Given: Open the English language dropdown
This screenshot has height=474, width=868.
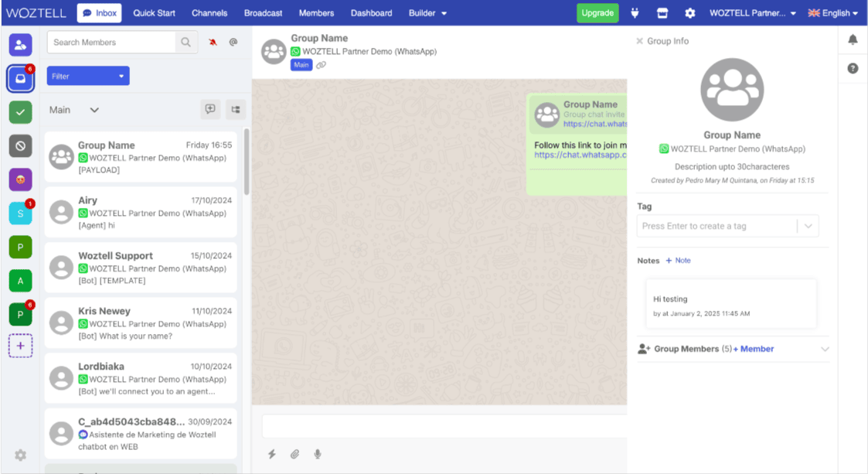Looking at the screenshot, I should pos(832,13).
